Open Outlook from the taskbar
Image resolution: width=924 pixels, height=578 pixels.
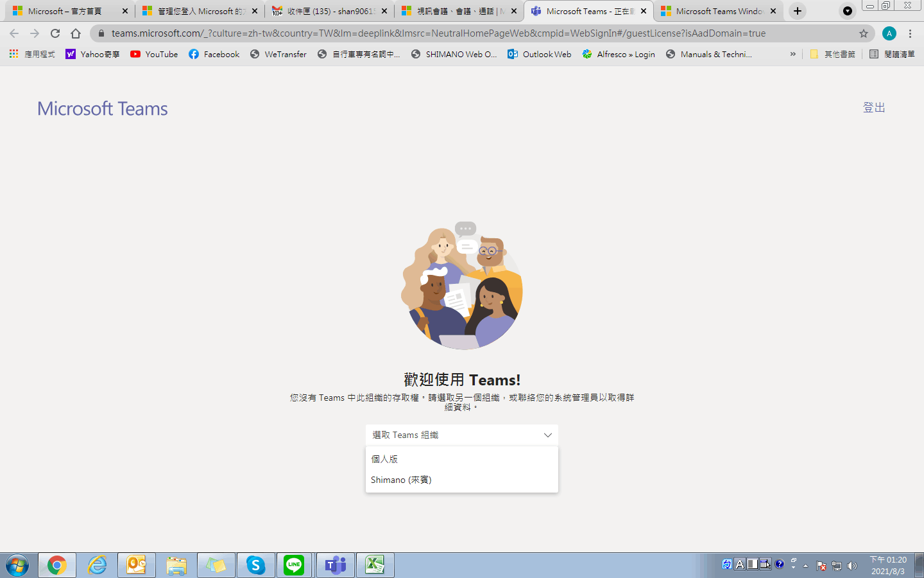tap(137, 565)
